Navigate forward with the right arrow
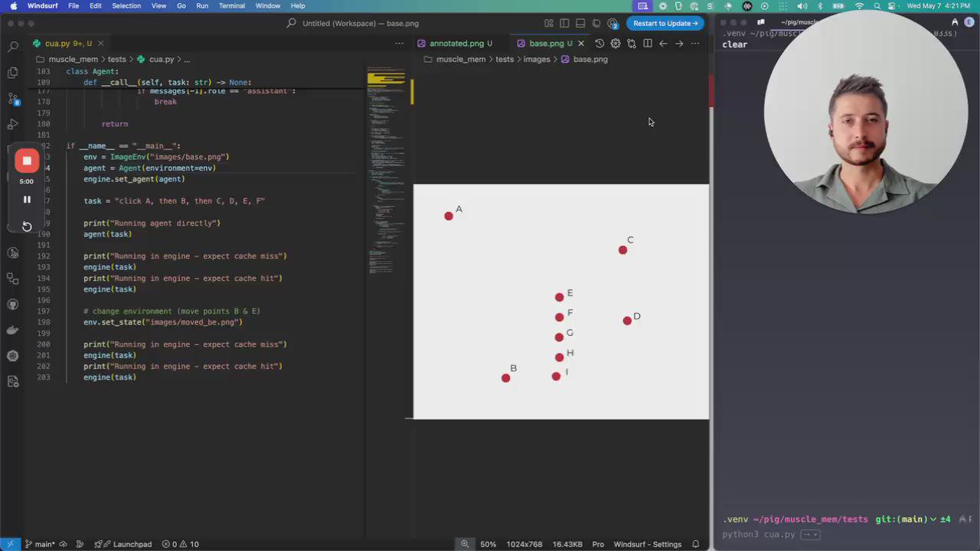 [x=679, y=44]
